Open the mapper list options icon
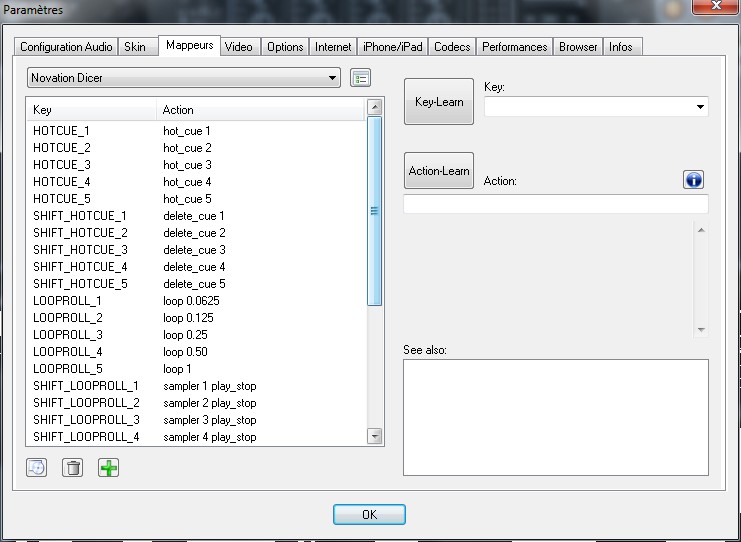The width and height of the screenshot is (741, 542). tap(361, 78)
